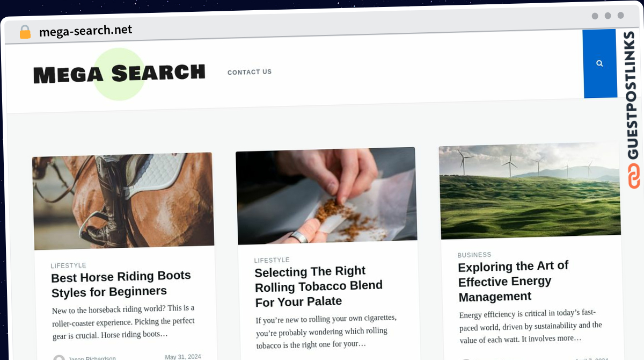Screen dimensions: 644x360
Task: Click the first gray window dot
Action: point(595,16)
